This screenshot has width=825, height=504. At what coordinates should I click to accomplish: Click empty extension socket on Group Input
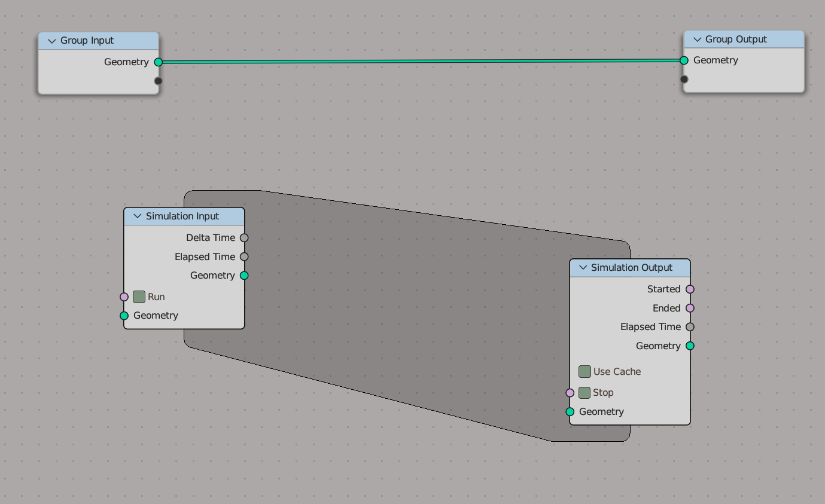click(x=159, y=81)
